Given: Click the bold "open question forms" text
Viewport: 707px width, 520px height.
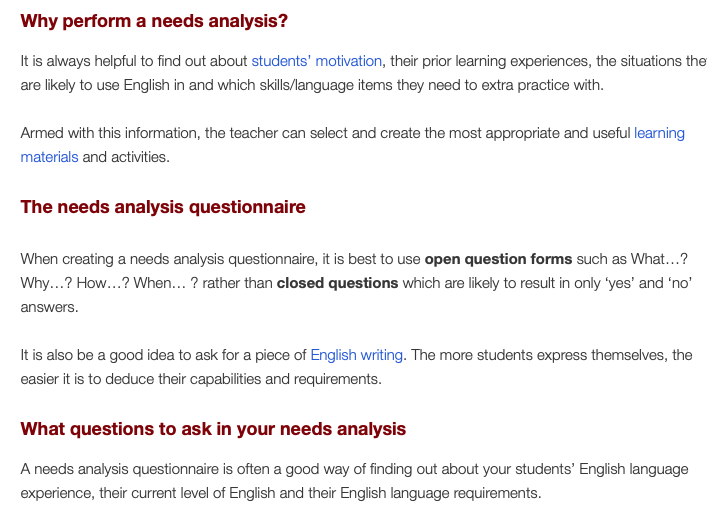Looking at the screenshot, I should [498, 258].
